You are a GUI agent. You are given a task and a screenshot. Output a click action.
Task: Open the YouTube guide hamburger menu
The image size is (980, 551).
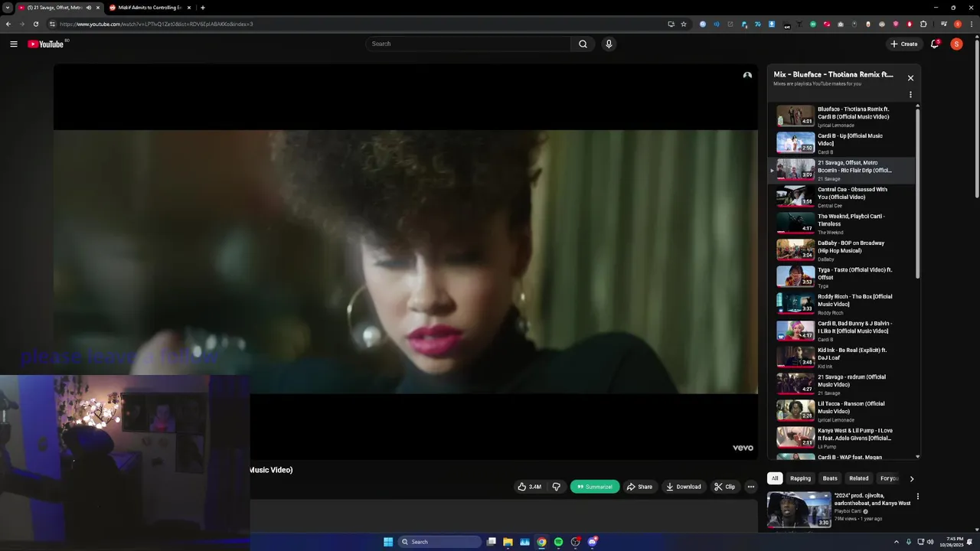pyautogui.click(x=14, y=44)
